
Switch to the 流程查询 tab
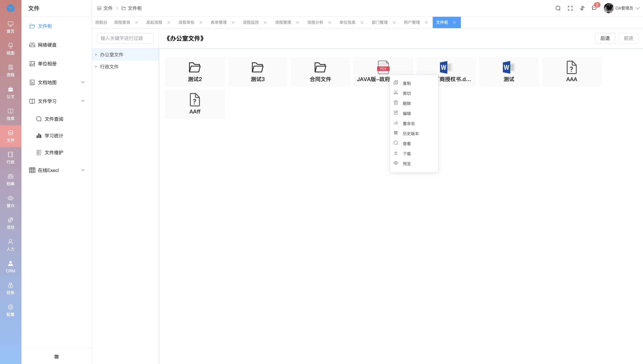pyautogui.click(x=122, y=22)
